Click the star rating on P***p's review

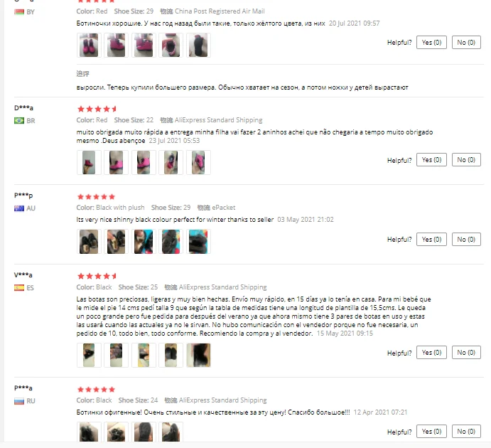(x=96, y=197)
